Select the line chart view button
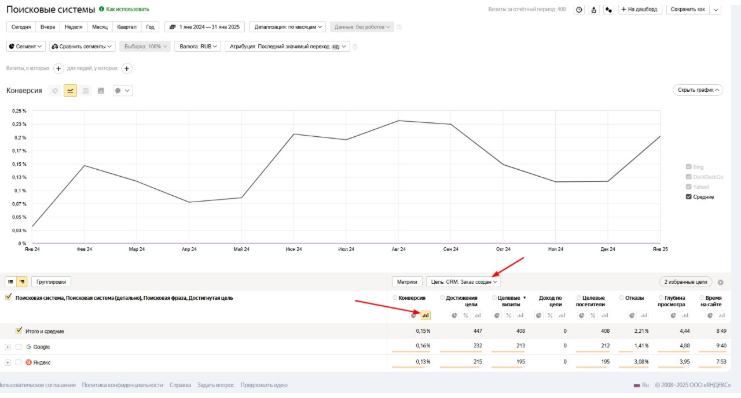741x398 pixels. 70,91
